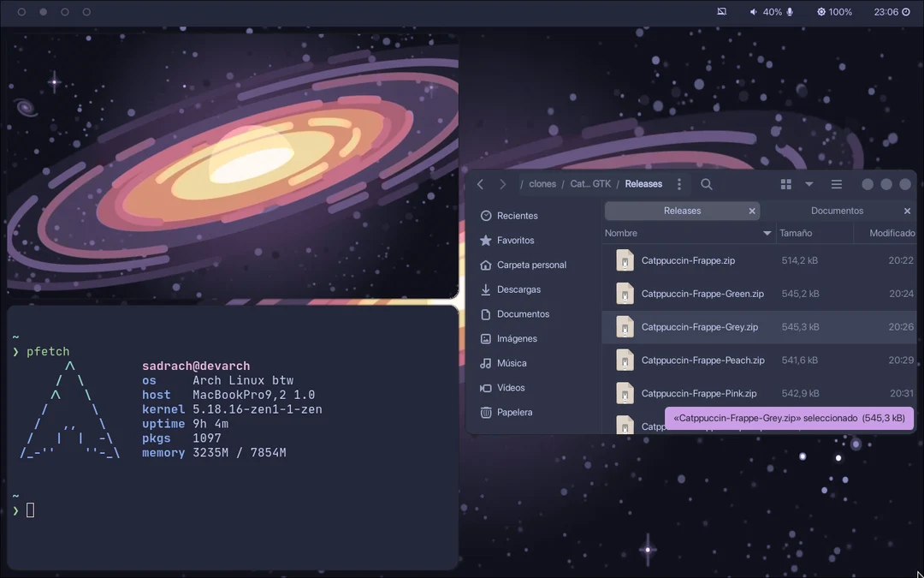Open the view options dropdown arrow
Viewport: 924px width, 578px height.
tap(808, 183)
